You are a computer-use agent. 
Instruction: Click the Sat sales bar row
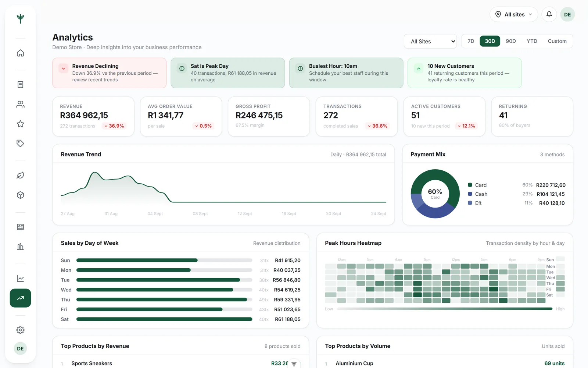[180, 319]
